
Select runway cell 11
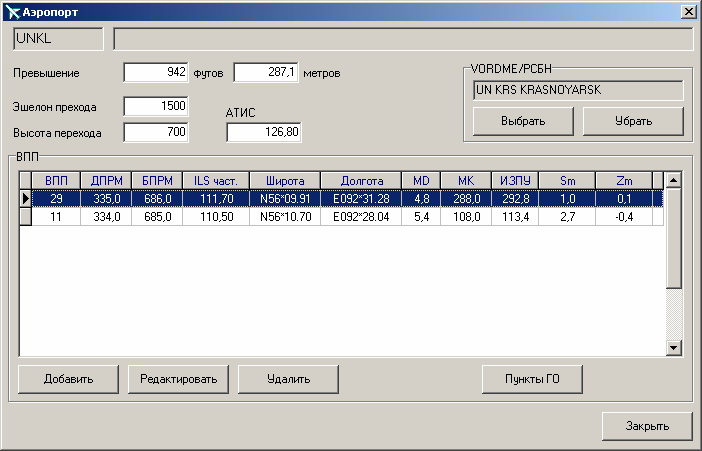click(x=56, y=217)
